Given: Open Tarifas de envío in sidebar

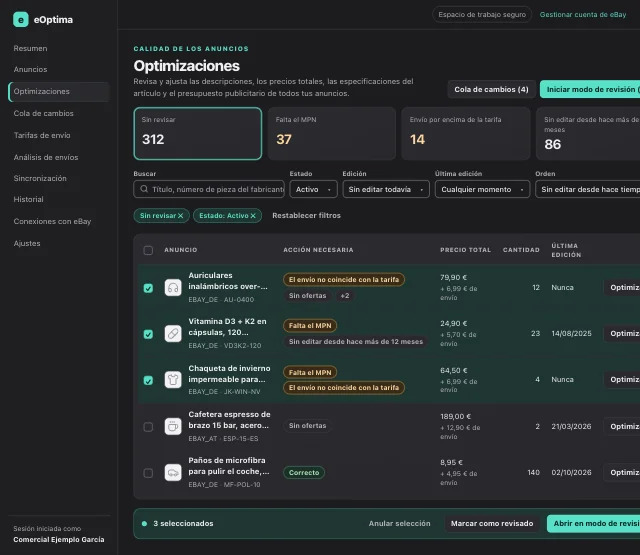Looking at the screenshot, I should (42, 135).
